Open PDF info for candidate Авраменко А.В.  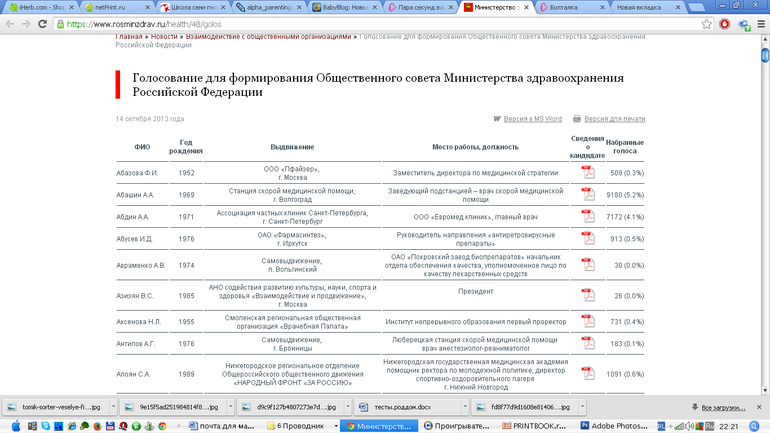588,265
